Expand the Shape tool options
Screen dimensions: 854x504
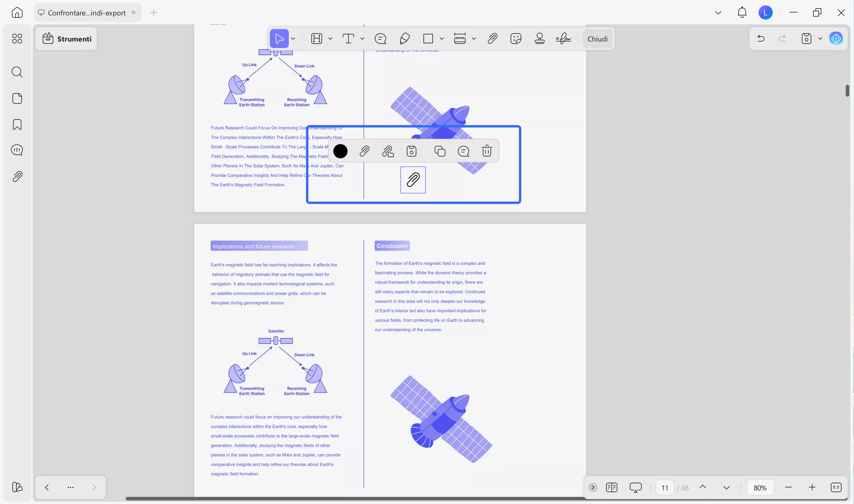[x=442, y=38]
